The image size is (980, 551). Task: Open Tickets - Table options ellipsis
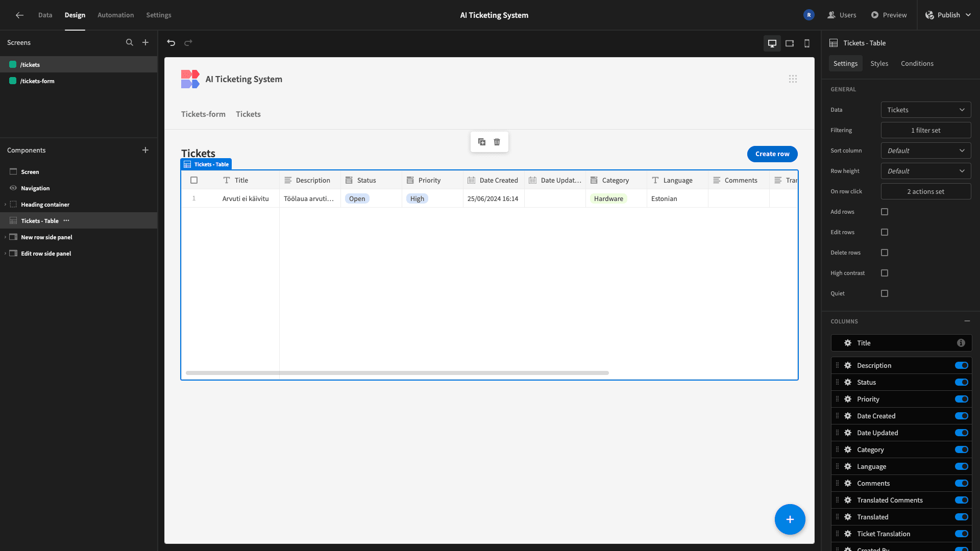[66, 221]
